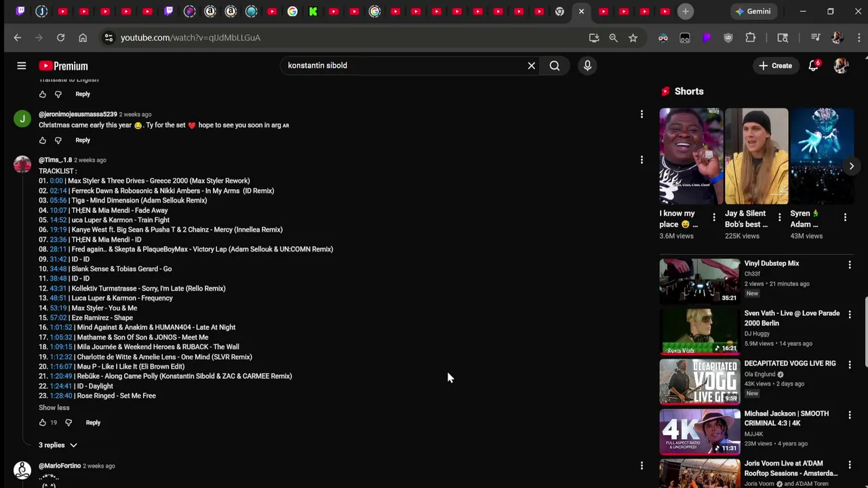This screenshot has height=488, width=868.
Task: Close the active browser tab
Action: tap(581, 12)
